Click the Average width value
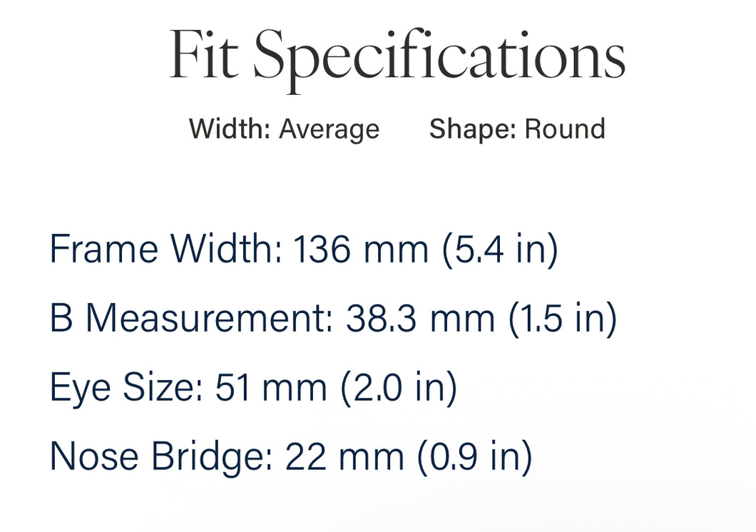The image size is (756, 532). (x=330, y=130)
